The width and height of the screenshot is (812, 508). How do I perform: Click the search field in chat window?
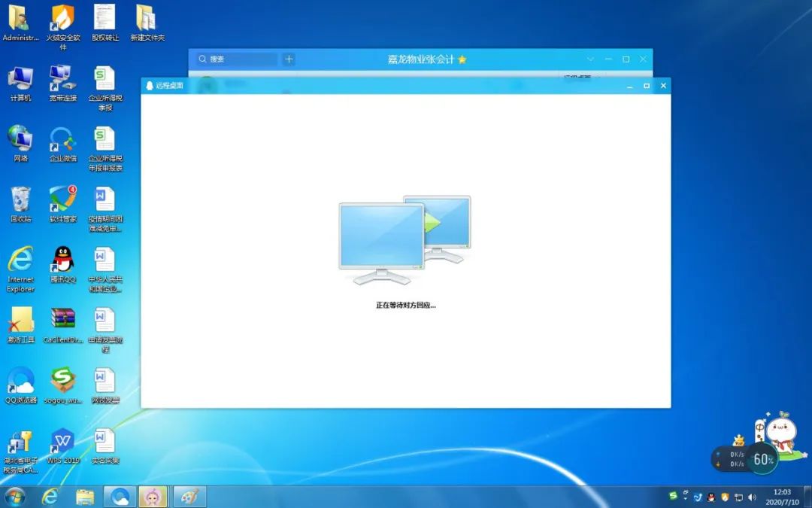point(236,59)
